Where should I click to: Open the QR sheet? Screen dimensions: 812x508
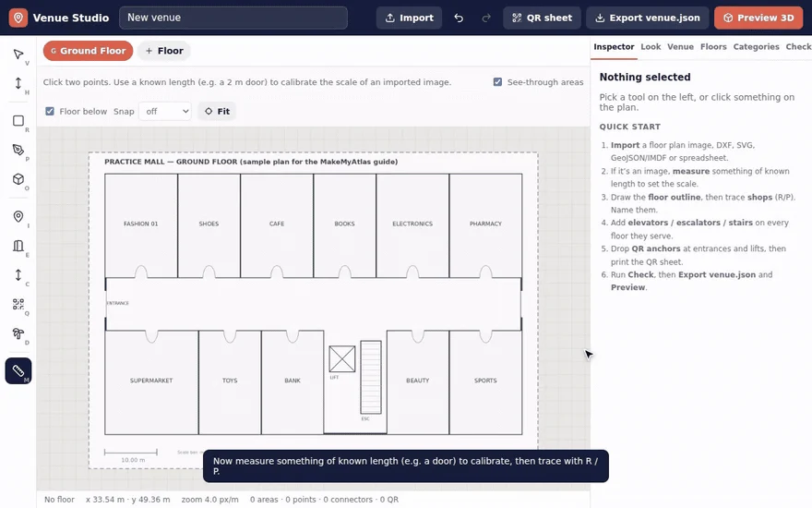tap(542, 18)
